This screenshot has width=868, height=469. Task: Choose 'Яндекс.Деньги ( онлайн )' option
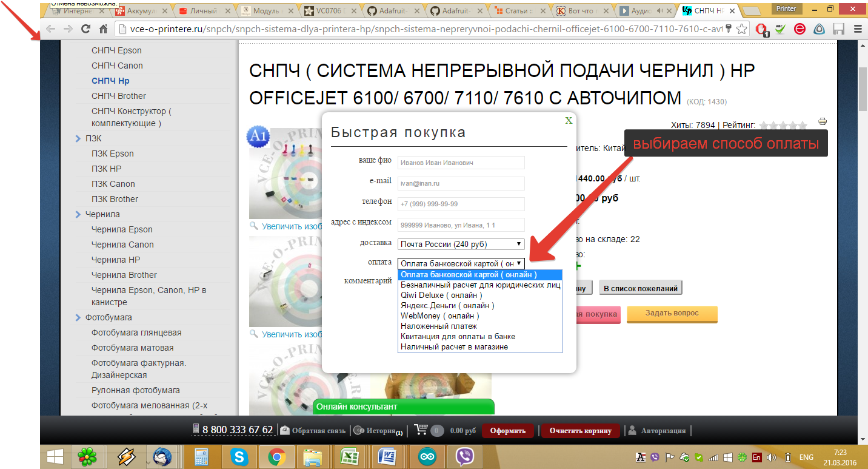(x=447, y=305)
